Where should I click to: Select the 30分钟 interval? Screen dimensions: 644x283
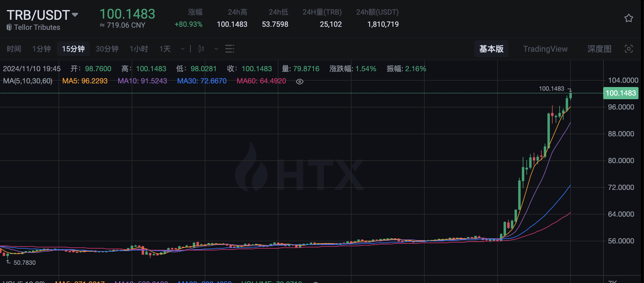107,49
